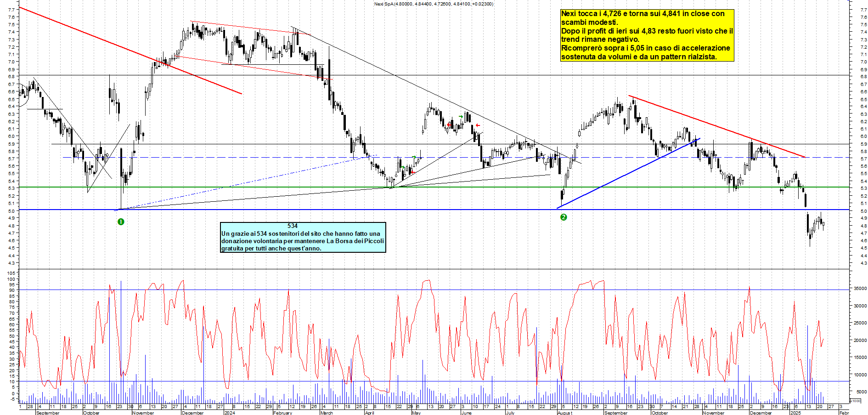This screenshot has width=868, height=415.
Task: Click the 7.7 label on right price axis
Action: (x=864, y=9)
